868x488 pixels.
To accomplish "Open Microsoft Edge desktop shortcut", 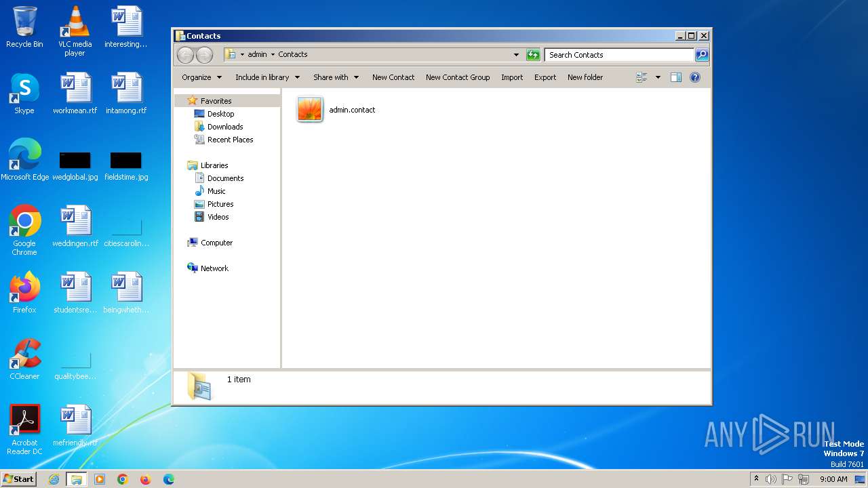I will (24, 160).
